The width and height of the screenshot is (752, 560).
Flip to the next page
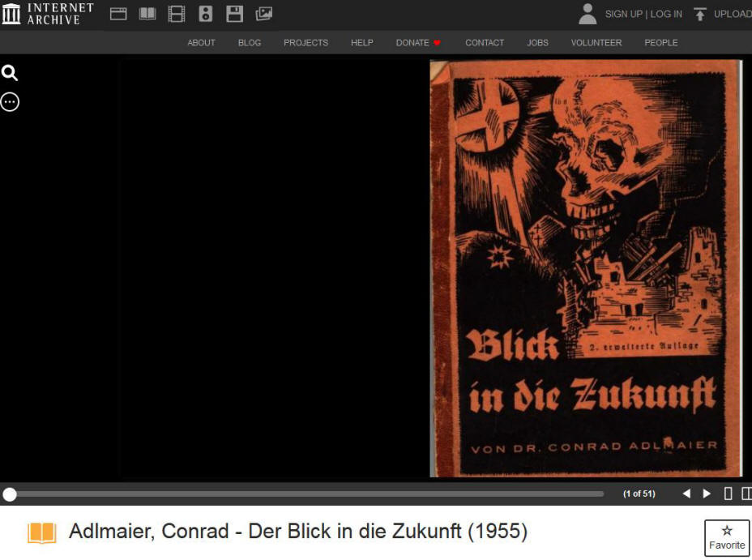click(707, 494)
